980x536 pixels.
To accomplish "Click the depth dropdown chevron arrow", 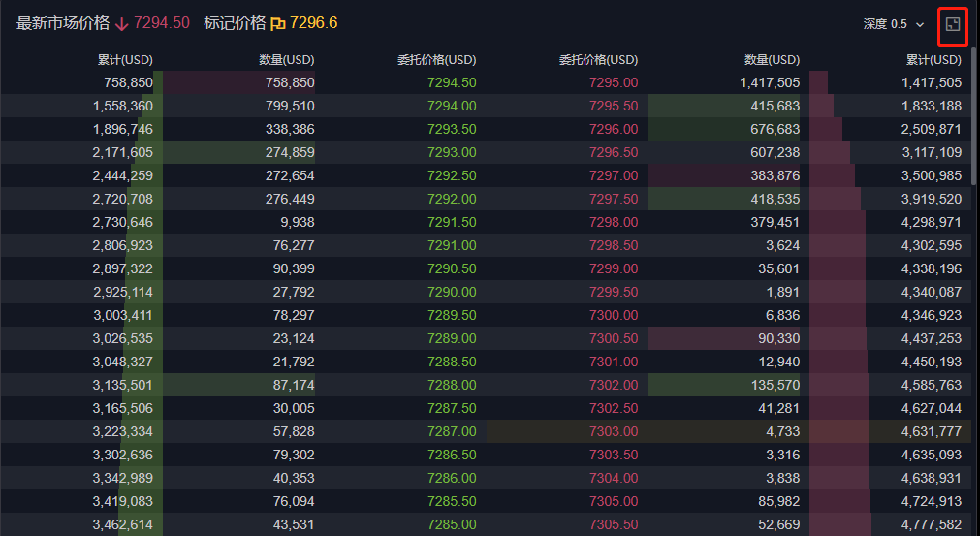I will click(x=919, y=25).
